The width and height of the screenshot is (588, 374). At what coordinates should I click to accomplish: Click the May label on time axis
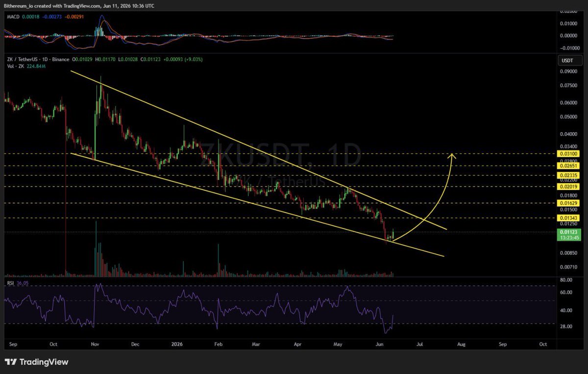pyautogui.click(x=338, y=345)
